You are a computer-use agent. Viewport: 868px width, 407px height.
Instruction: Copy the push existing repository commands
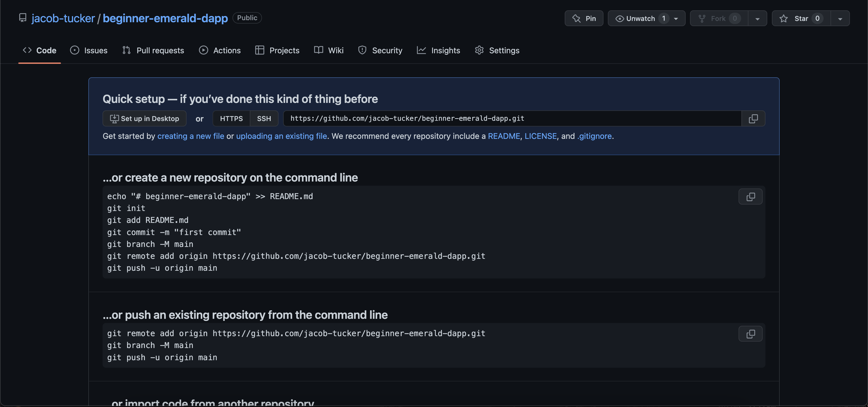(x=750, y=334)
